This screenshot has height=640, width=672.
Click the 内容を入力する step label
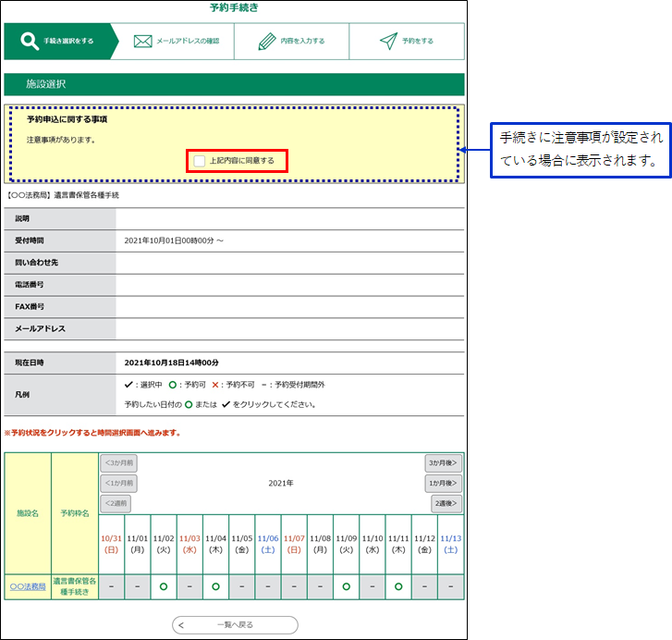click(x=302, y=42)
